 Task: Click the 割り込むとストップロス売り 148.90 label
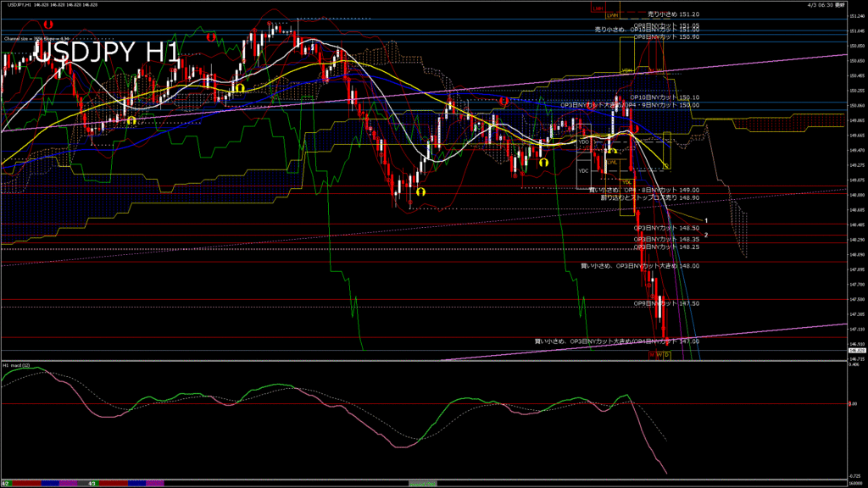tap(650, 197)
